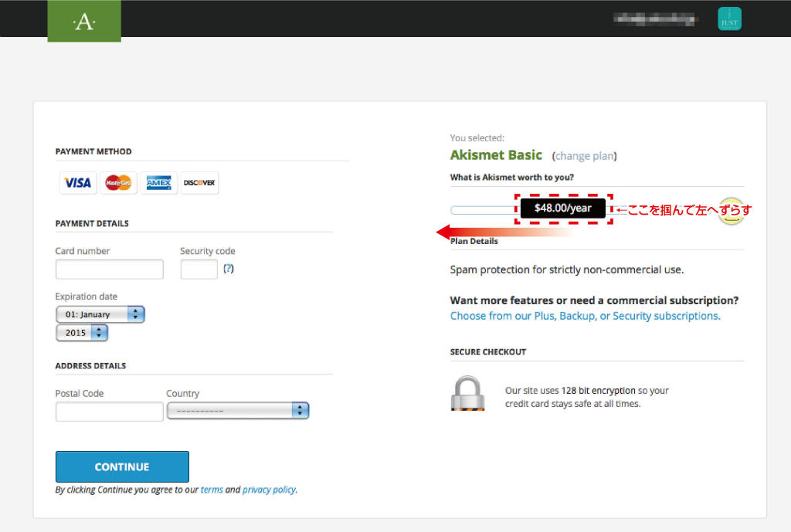Open the user avatar in the header

[729, 19]
